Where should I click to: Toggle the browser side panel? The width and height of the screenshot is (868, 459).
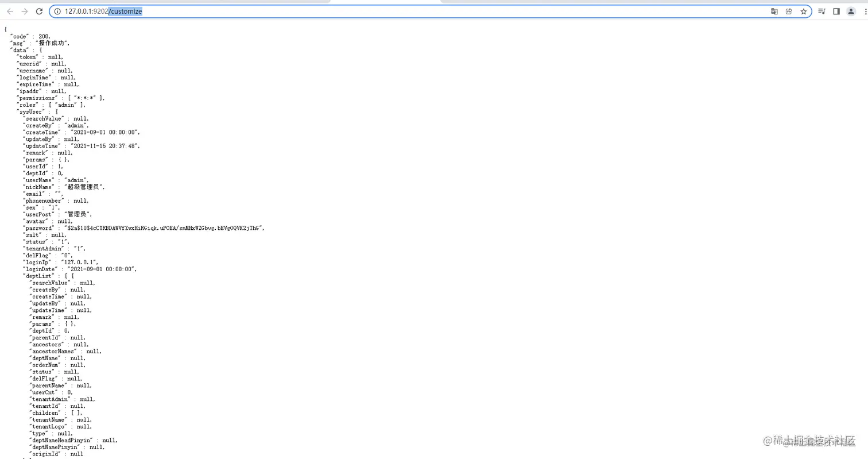coord(836,11)
